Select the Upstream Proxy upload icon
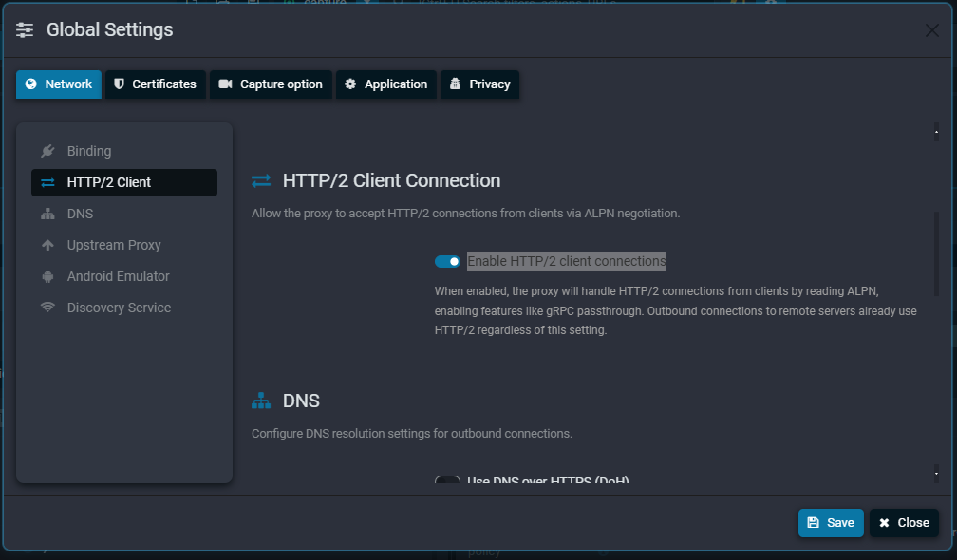This screenshot has width=957, height=560. click(46, 244)
